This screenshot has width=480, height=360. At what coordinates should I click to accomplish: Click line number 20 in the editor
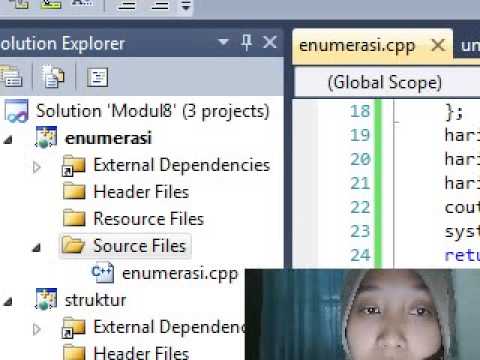(x=360, y=159)
